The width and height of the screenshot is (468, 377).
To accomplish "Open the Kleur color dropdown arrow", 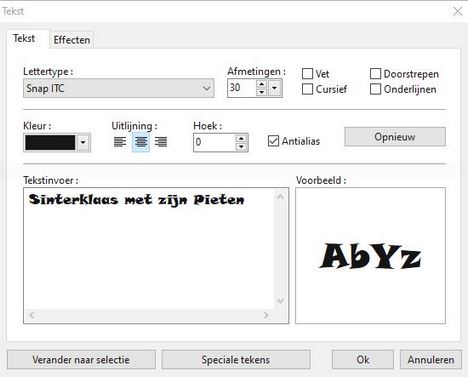I will point(83,143).
